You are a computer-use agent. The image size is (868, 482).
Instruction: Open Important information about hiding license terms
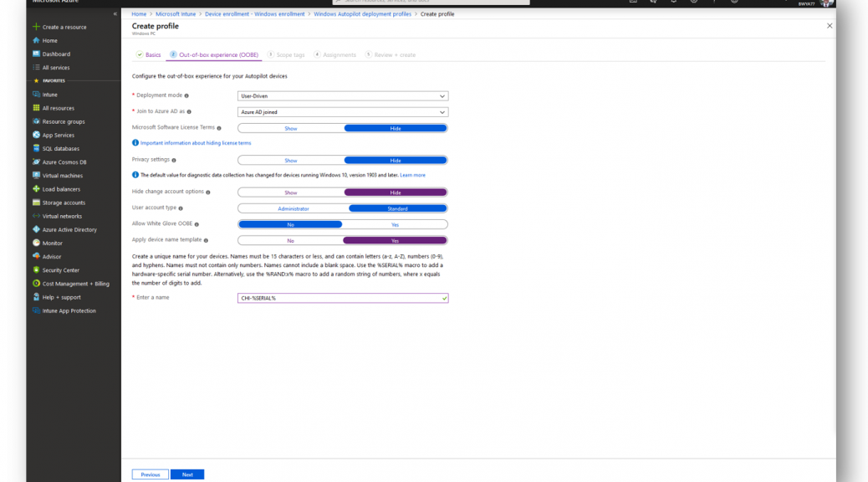tap(196, 143)
